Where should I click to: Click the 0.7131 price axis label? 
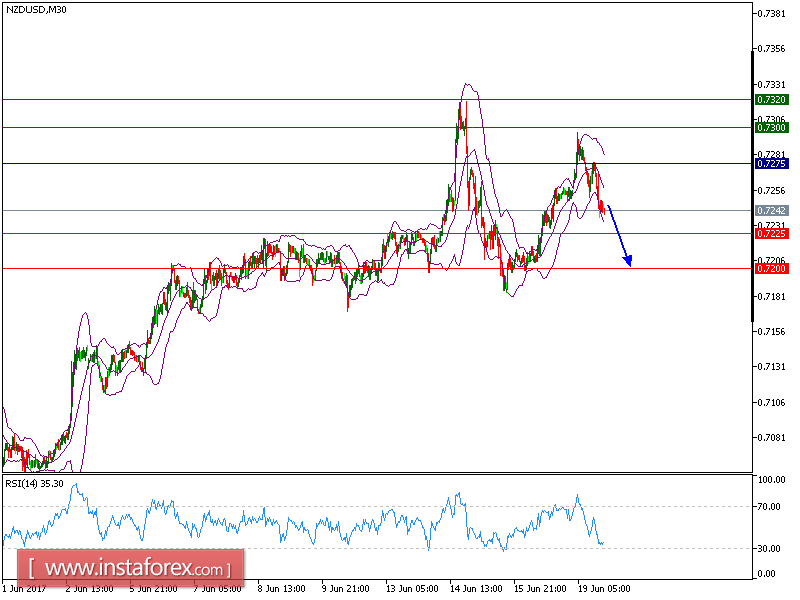point(771,367)
